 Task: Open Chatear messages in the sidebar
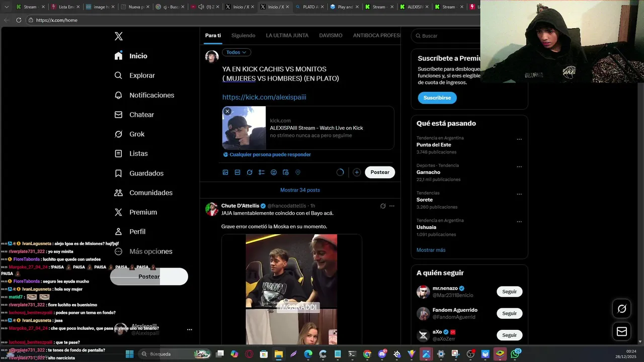coord(134,115)
